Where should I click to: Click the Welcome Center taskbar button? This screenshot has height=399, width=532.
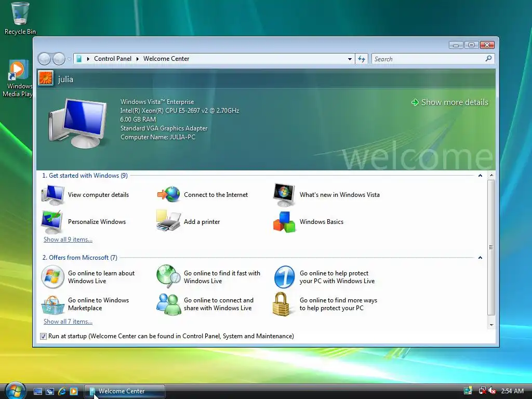click(125, 391)
